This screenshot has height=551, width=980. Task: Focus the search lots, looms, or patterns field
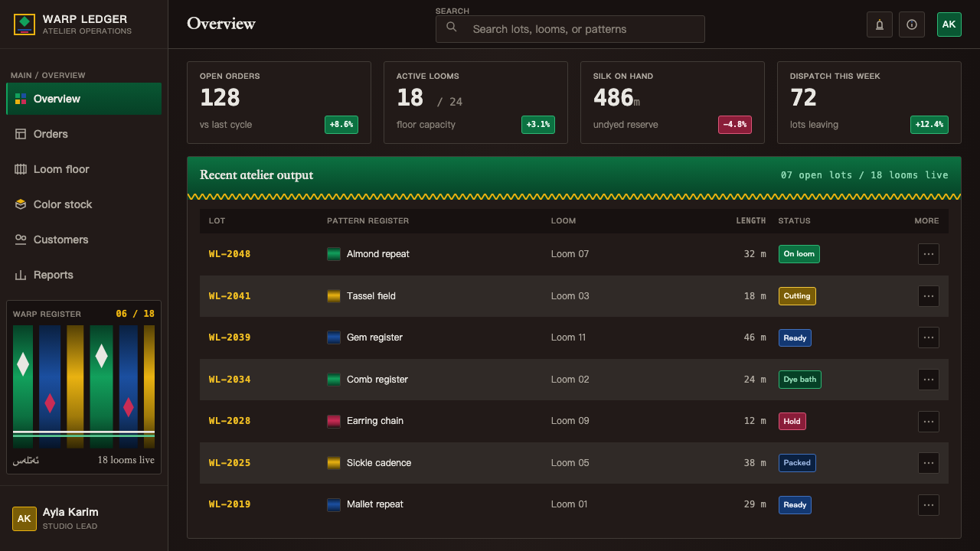(570, 29)
